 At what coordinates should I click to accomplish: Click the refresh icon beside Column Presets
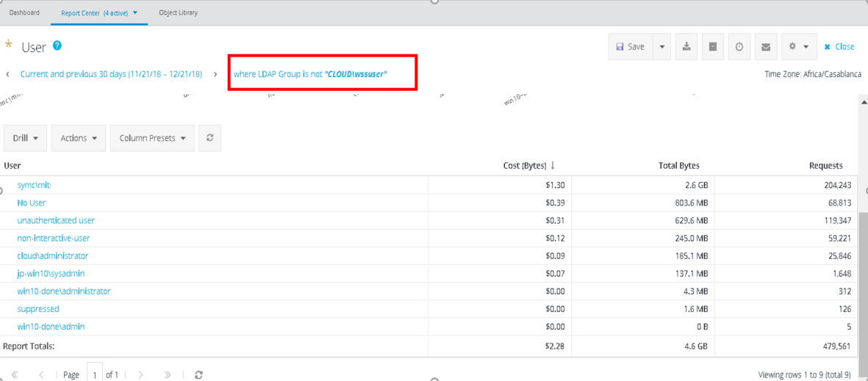pyautogui.click(x=209, y=138)
